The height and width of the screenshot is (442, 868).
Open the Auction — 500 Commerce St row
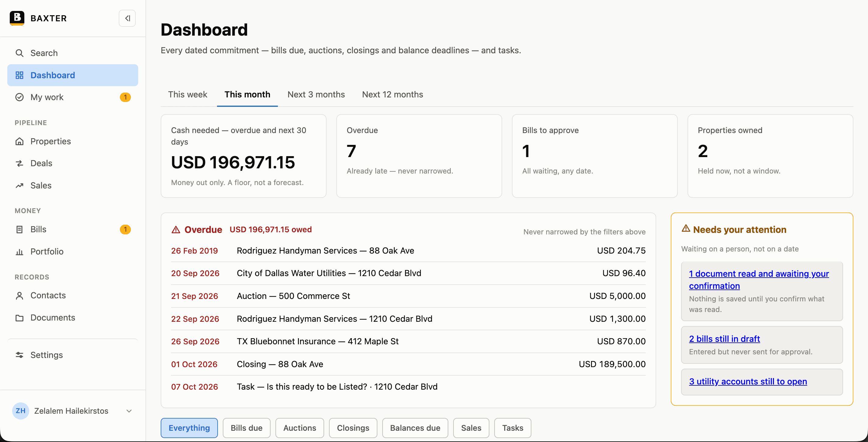[x=408, y=296]
